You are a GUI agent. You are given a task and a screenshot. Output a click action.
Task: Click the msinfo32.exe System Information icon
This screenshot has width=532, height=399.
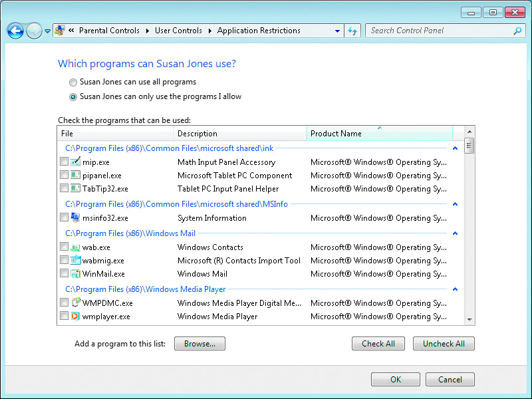click(x=75, y=217)
